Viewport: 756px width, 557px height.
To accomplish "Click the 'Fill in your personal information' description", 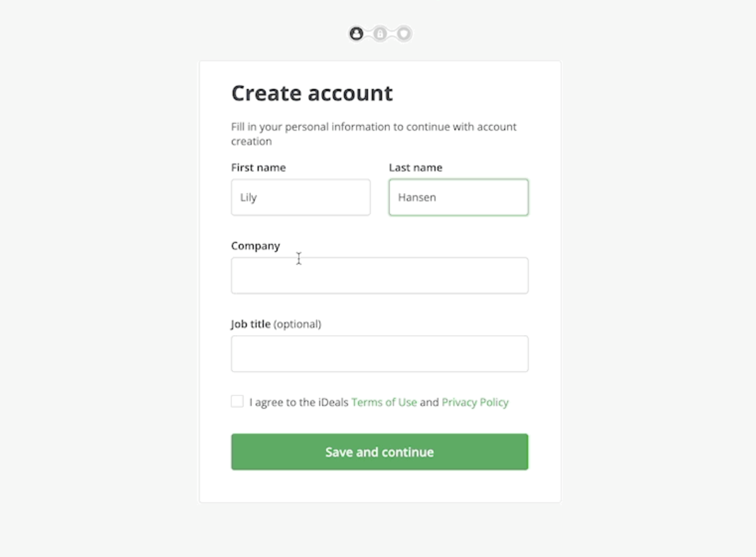I will 374,134.
